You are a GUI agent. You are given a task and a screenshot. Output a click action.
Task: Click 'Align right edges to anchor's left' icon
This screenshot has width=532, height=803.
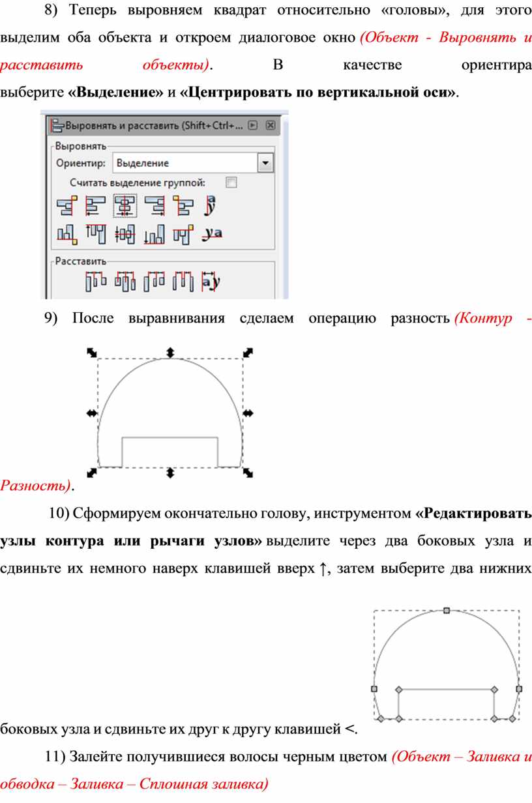[66, 206]
